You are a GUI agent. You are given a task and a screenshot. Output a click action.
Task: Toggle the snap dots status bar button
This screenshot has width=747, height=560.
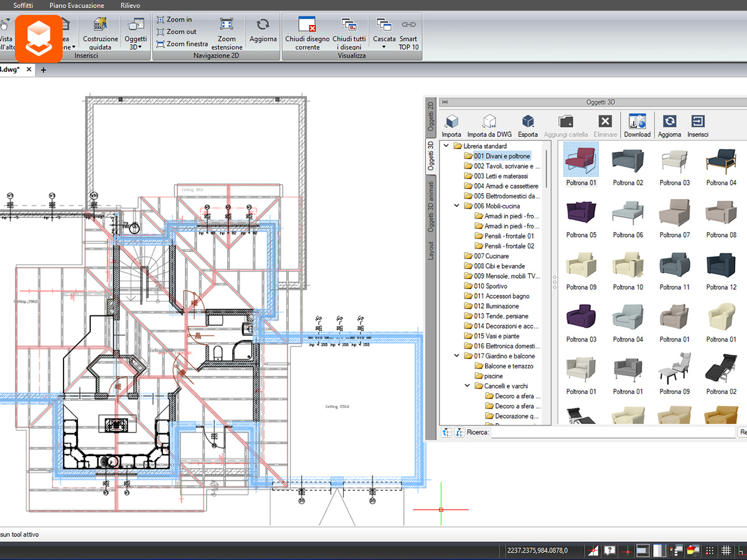point(710,551)
